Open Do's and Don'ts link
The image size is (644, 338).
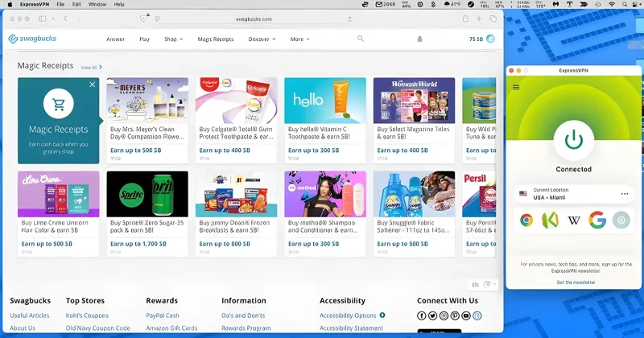(x=243, y=315)
